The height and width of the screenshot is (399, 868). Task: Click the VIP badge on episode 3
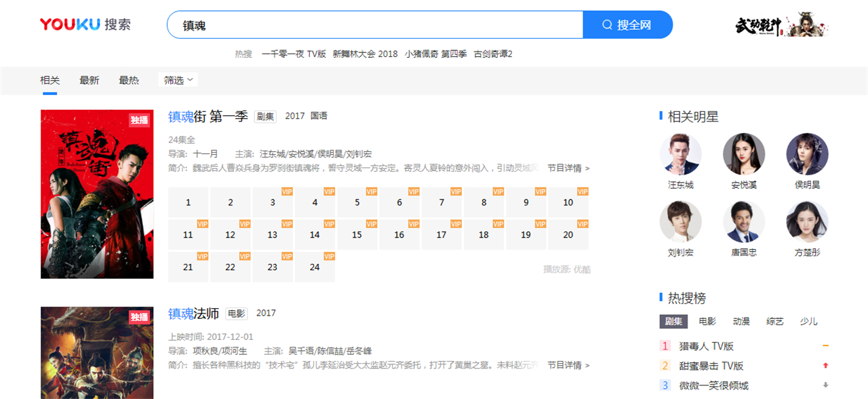[287, 192]
